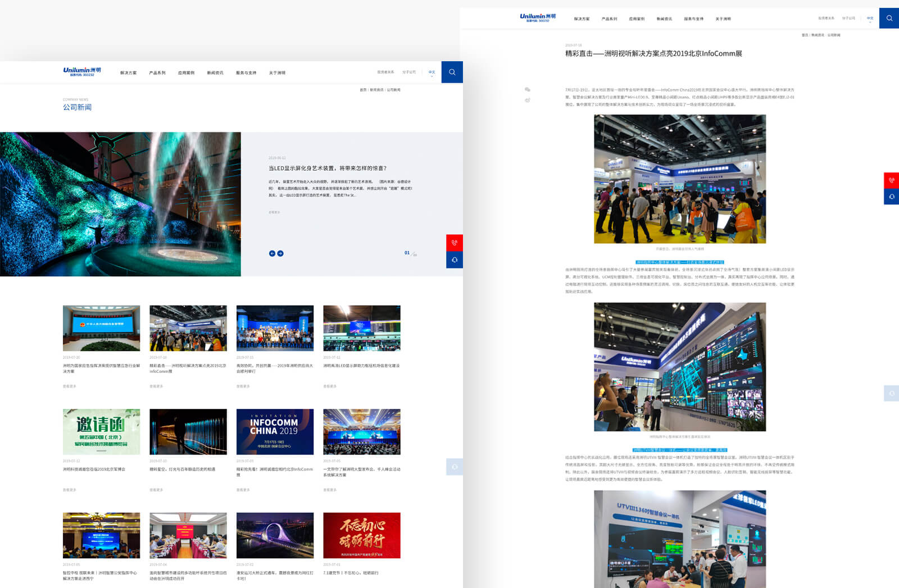899x588 pixels.
Task: Open 新闻资讯 menu on the article page
Action: point(664,19)
